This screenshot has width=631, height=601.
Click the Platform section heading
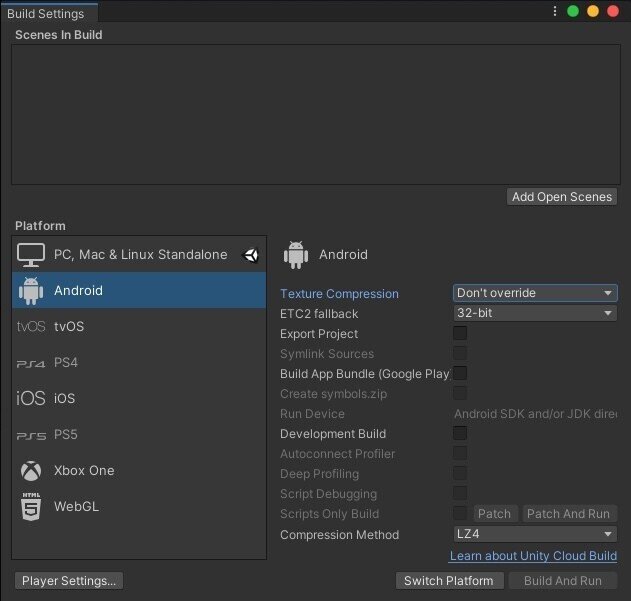[x=40, y=226]
